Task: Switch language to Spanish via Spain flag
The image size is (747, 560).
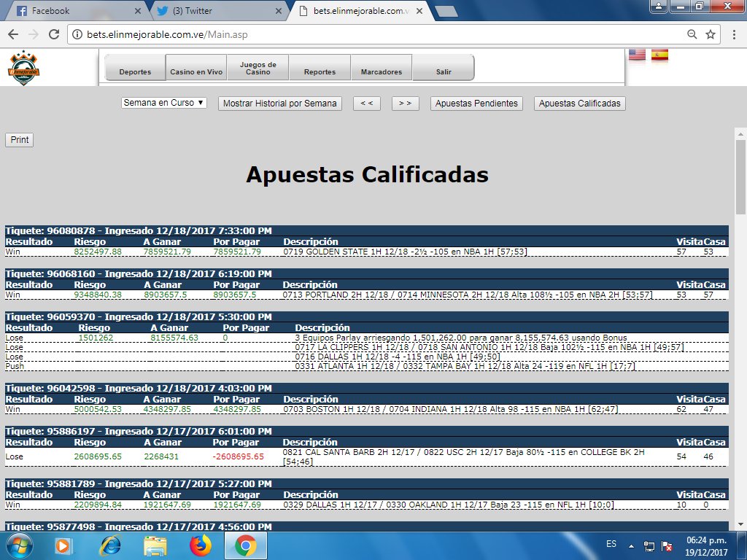Action: pos(659,55)
